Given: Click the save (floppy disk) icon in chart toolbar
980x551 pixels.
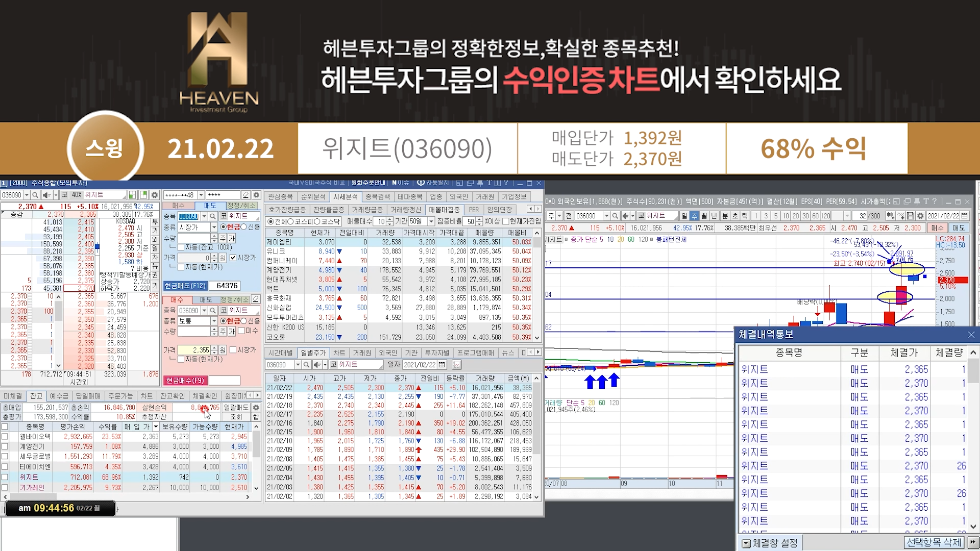Looking at the screenshot, I should click(x=910, y=216).
